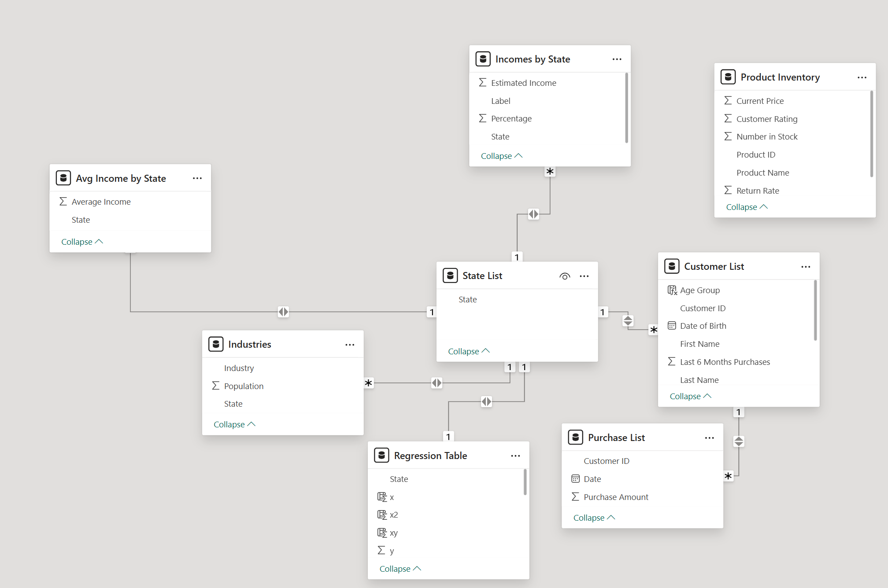Image resolution: width=888 pixels, height=588 pixels.
Task: Select the calendar icon beside Date of Birth
Action: click(x=672, y=326)
